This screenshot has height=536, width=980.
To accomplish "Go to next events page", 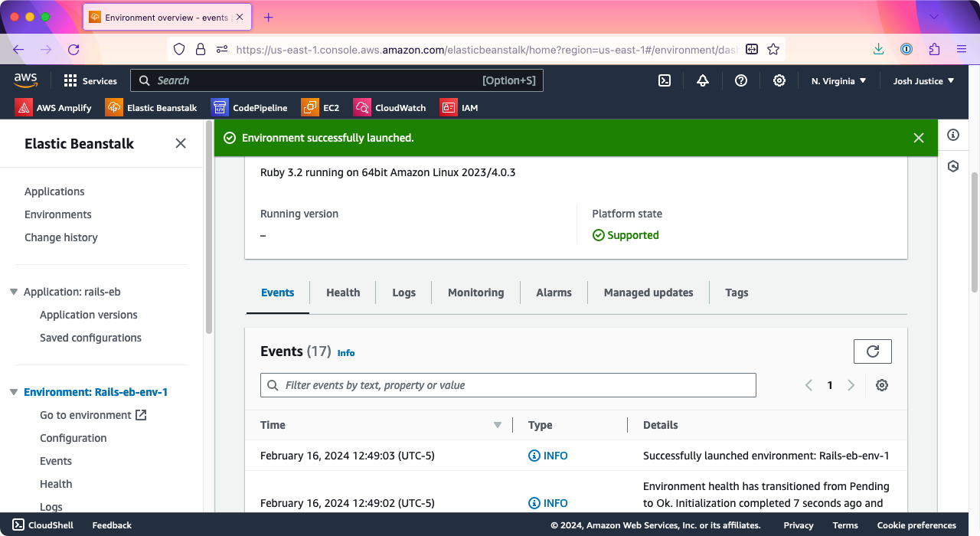I will pos(851,385).
